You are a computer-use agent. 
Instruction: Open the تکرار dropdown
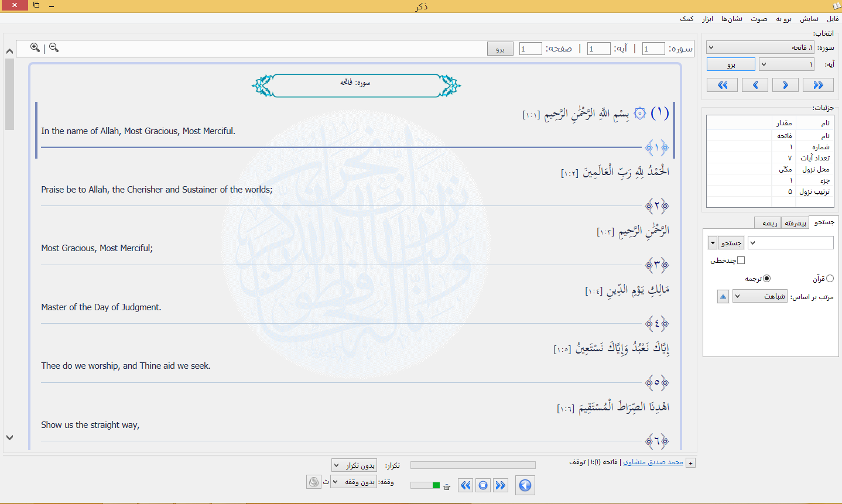[x=354, y=465]
